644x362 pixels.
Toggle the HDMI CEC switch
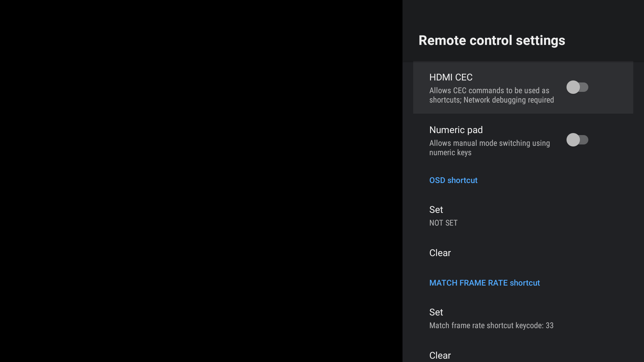(x=577, y=87)
